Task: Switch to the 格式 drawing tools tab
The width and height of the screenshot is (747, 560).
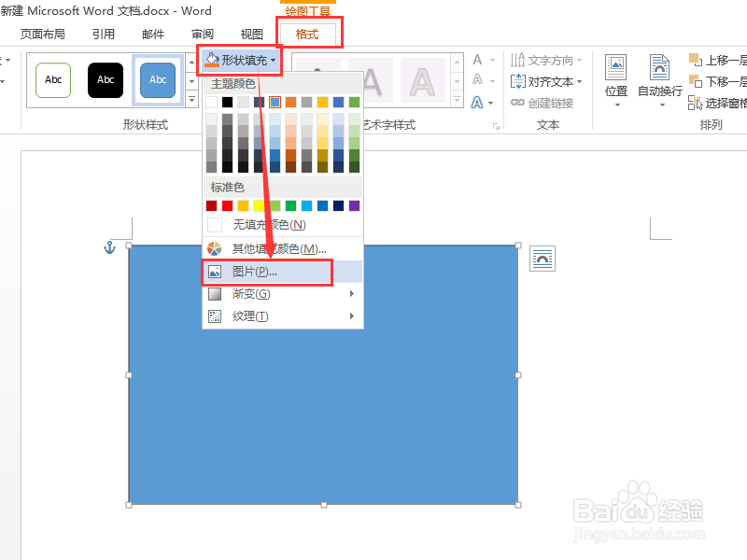Action: point(308,33)
